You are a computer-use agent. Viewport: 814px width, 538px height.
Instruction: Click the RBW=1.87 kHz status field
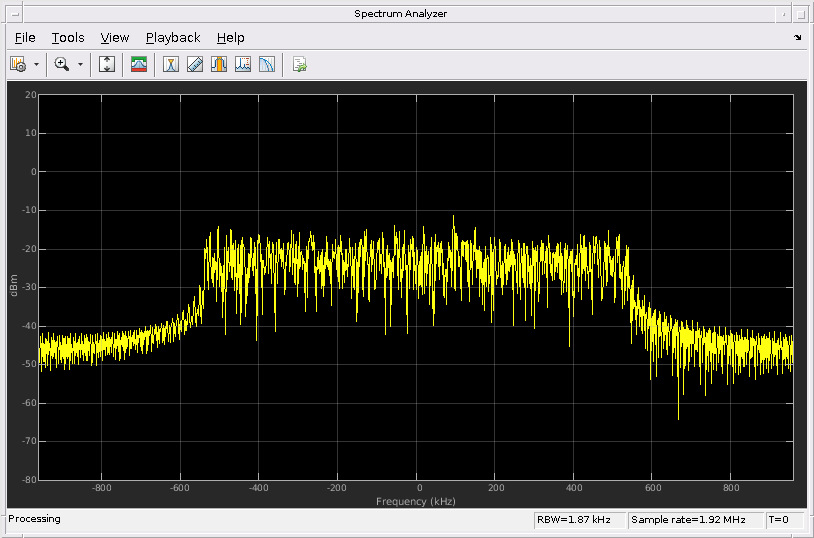click(579, 520)
